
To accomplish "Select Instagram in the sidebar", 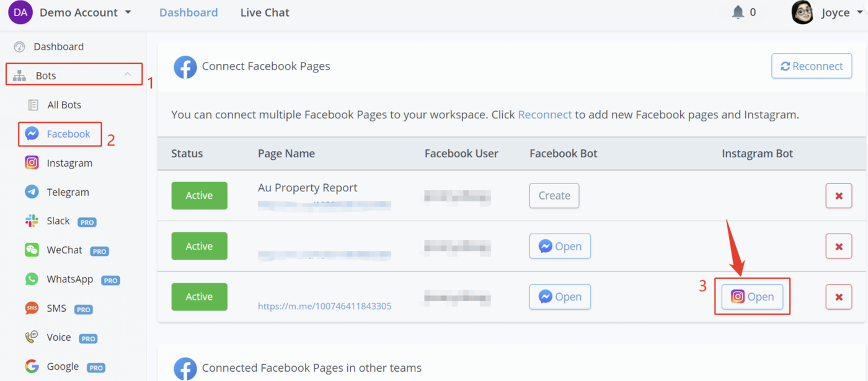I will pyautogui.click(x=69, y=163).
